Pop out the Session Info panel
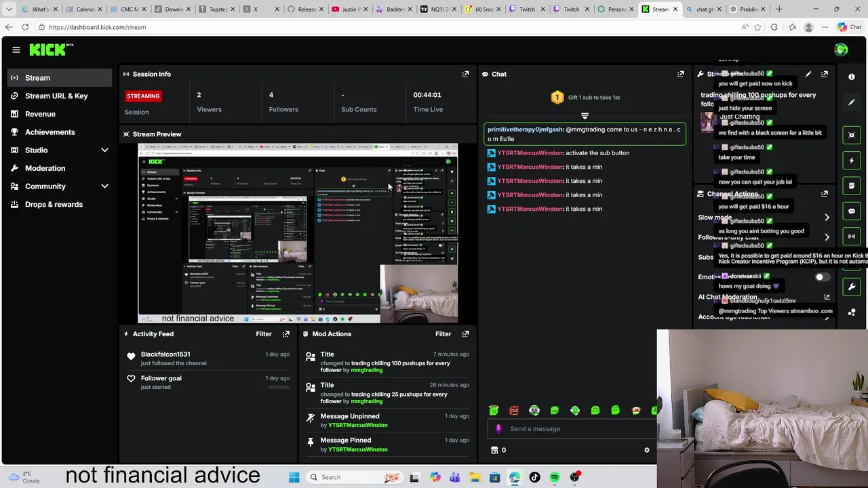This screenshot has width=868, height=488. pyautogui.click(x=465, y=74)
